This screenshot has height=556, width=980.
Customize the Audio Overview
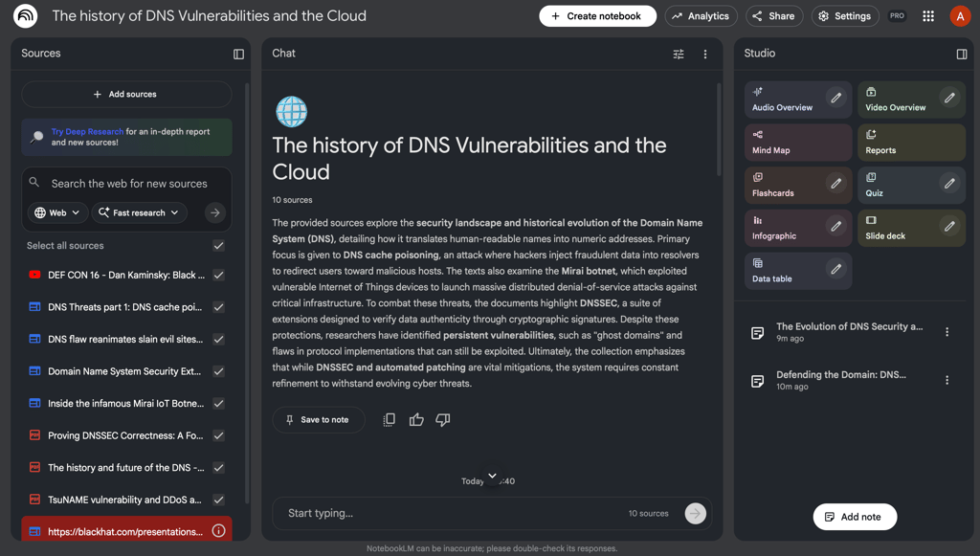pyautogui.click(x=835, y=98)
